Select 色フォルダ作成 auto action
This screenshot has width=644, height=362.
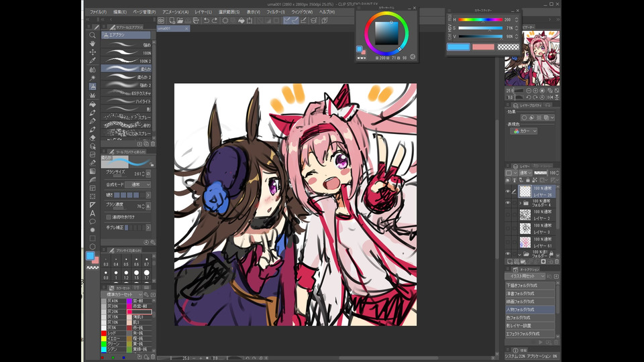click(530, 318)
